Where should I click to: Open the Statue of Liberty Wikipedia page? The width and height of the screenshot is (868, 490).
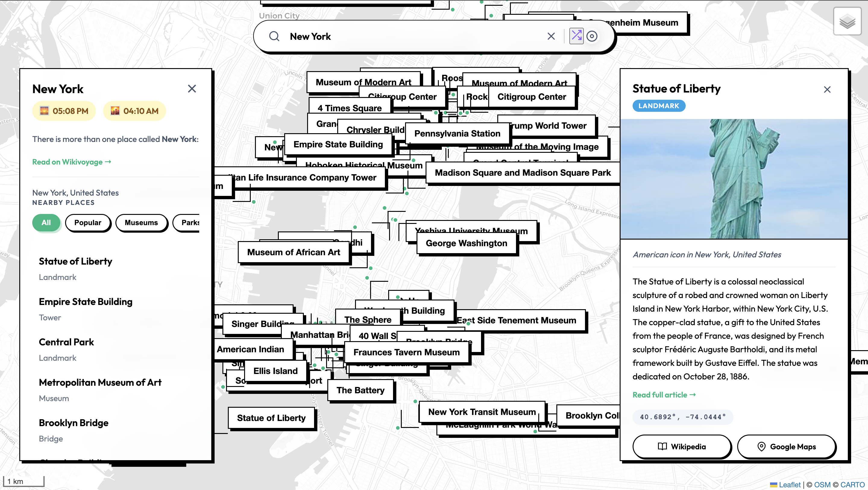click(x=681, y=447)
